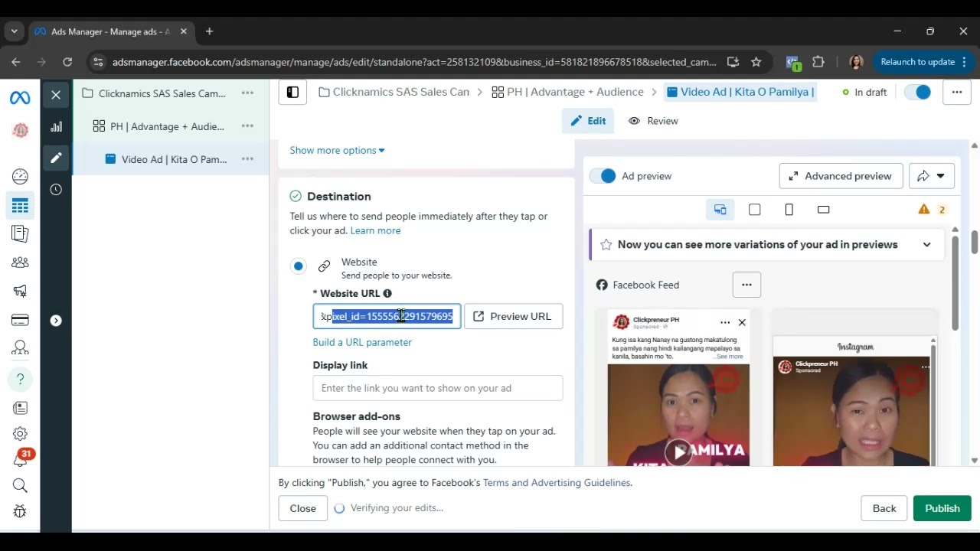Open the warning icon showing 2 issues
Viewport: 980px width, 551px height.
coord(932,210)
